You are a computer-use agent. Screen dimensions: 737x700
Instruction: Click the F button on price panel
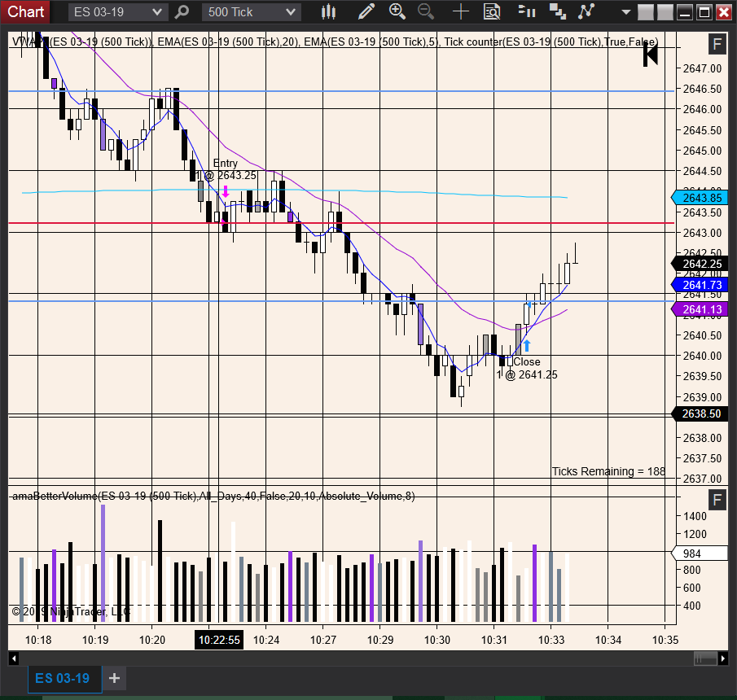pyautogui.click(x=717, y=45)
